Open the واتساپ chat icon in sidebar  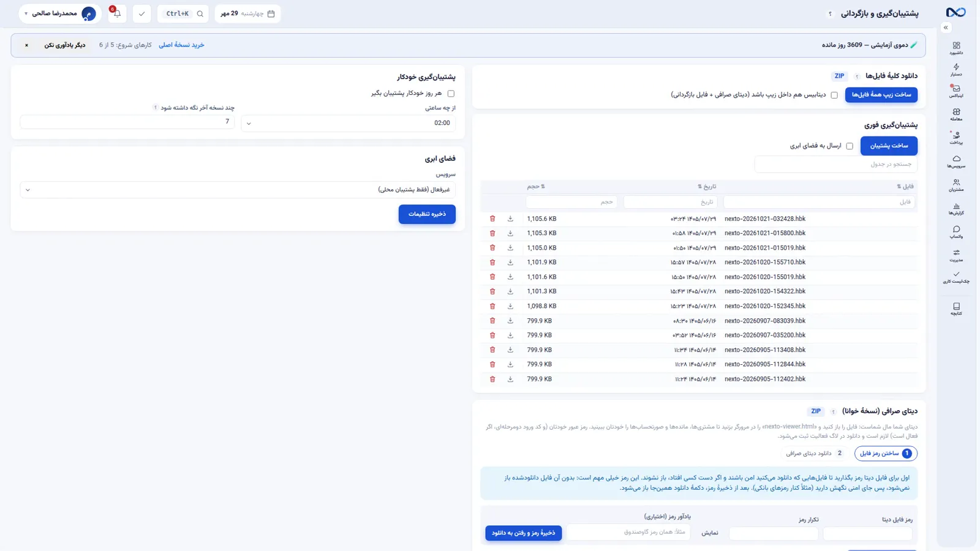click(956, 232)
